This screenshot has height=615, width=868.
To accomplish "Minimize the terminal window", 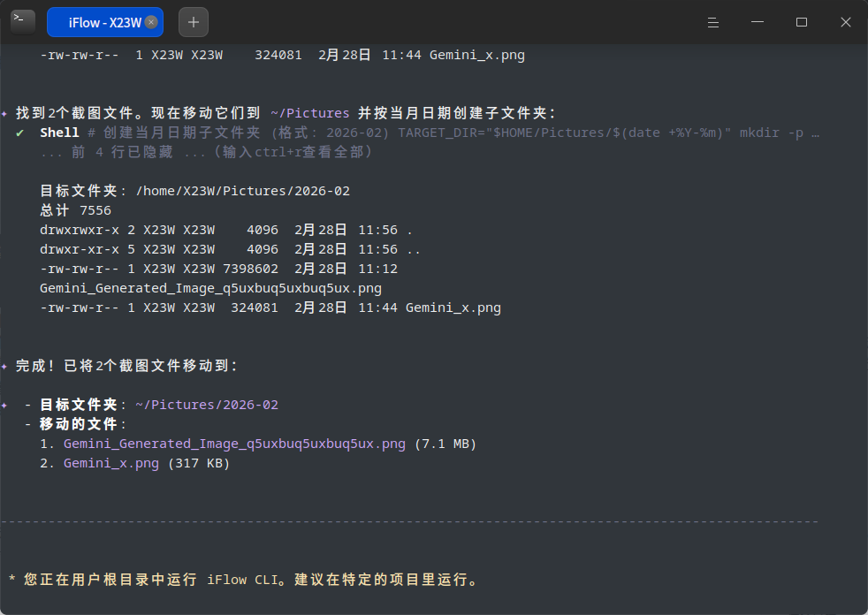I will click(758, 22).
